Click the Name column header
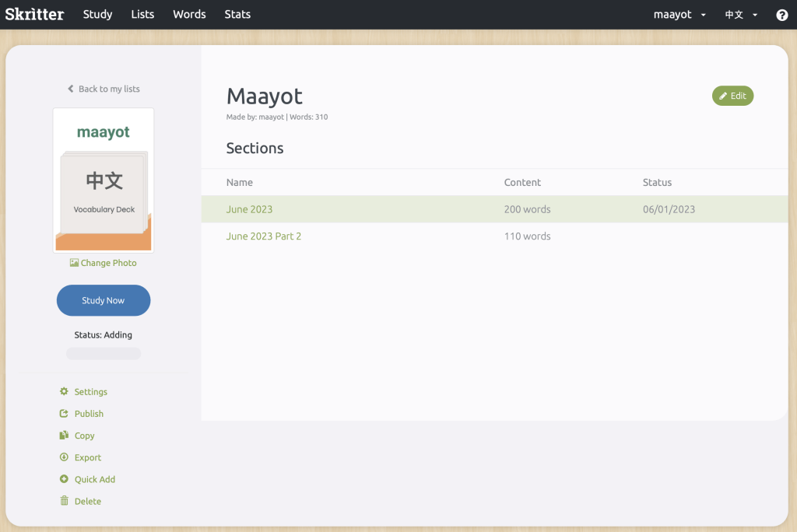The image size is (797, 532). coord(240,183)
